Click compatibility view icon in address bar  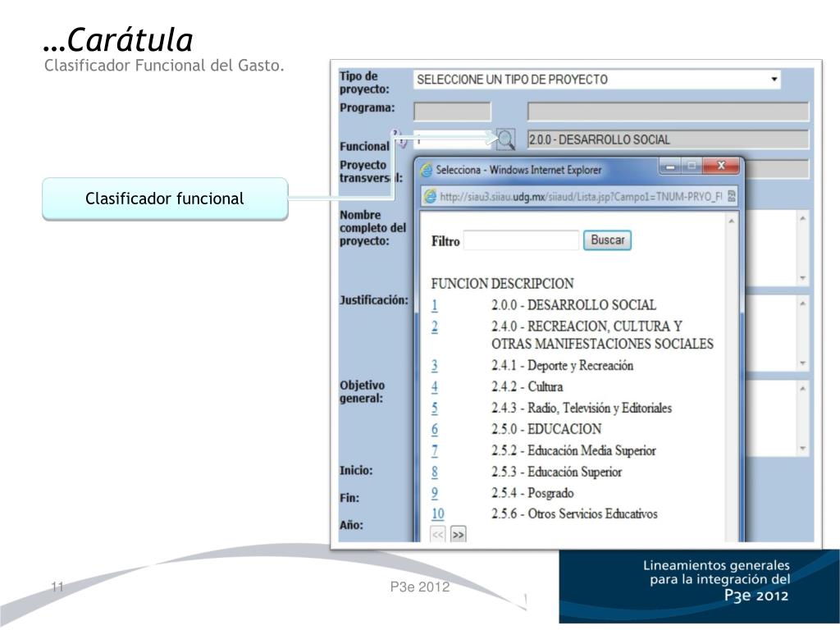click(732, 197)
